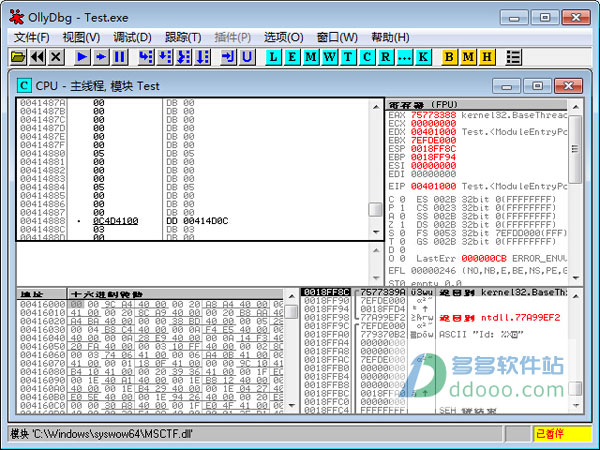
Task: Select stack address 0018FF8C row
Action: (x=326, y=292)
